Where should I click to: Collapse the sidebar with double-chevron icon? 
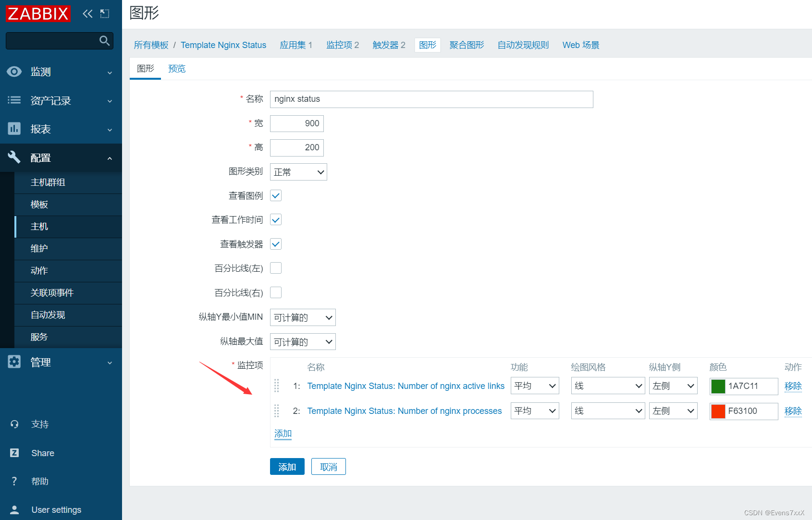(x=87, y=13)
